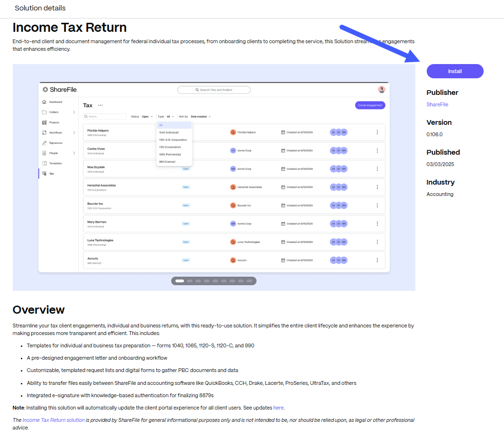The image size is (504, 438).
Task: Click the Create engagement button
Action: point(370,105)
